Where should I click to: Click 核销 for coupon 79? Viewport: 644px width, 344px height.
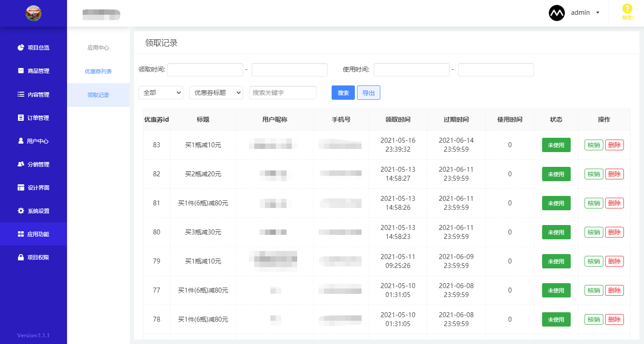tap(594, 261)
